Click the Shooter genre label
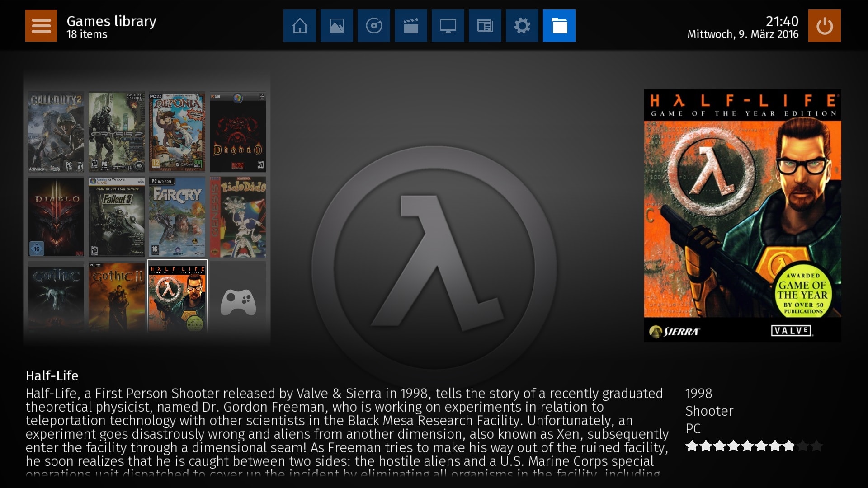Image resolution: width=868 pixels, height=488 pixels. [709, 411]
